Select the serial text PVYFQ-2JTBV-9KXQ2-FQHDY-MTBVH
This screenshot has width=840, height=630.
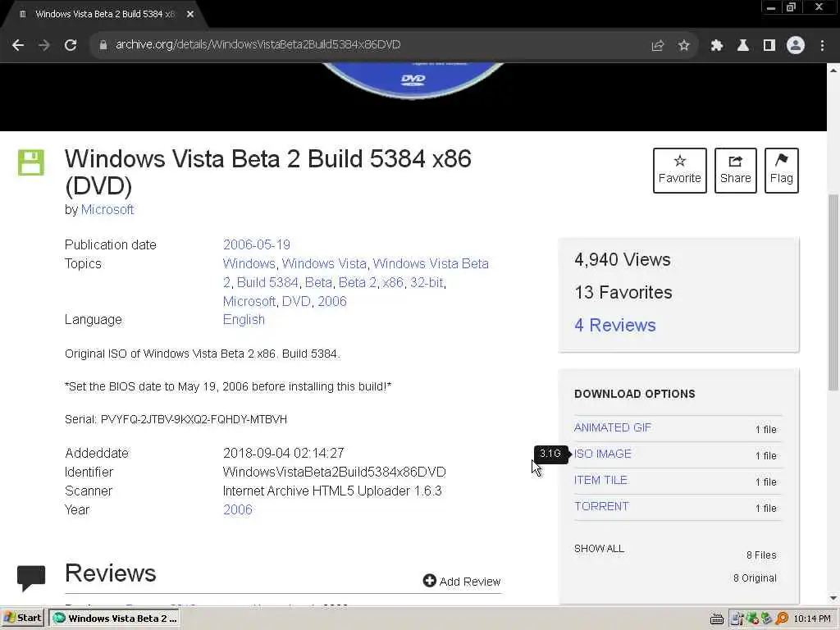(x=194, y=419)
